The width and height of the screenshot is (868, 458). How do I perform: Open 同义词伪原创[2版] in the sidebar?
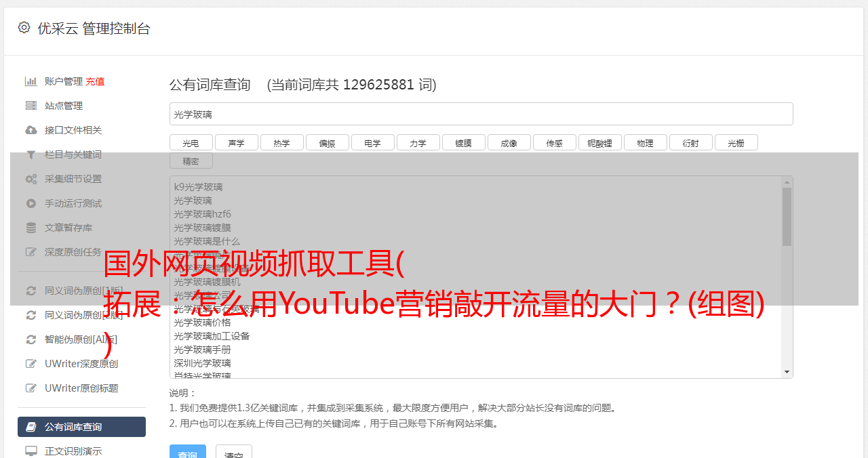84,315
